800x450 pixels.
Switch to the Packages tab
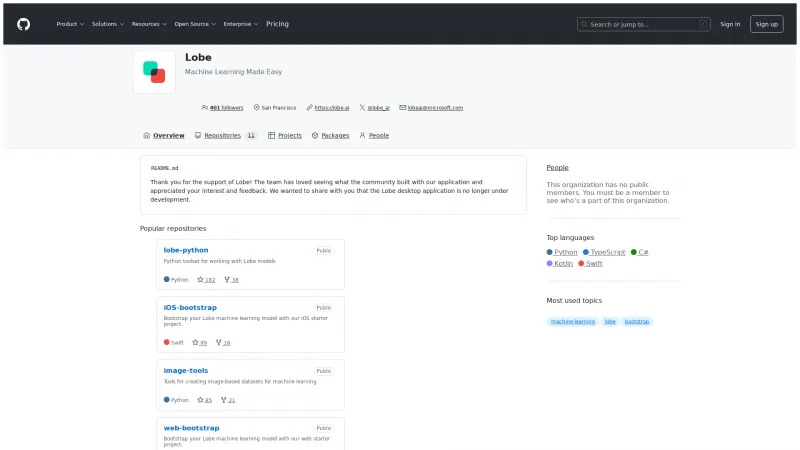click(330, 135)
